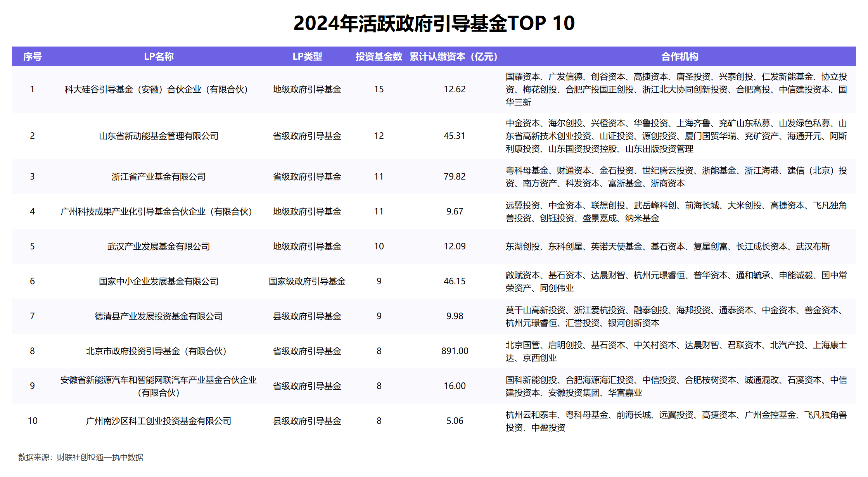
Task: Click capital value 9.67
Action: point(455,212)
